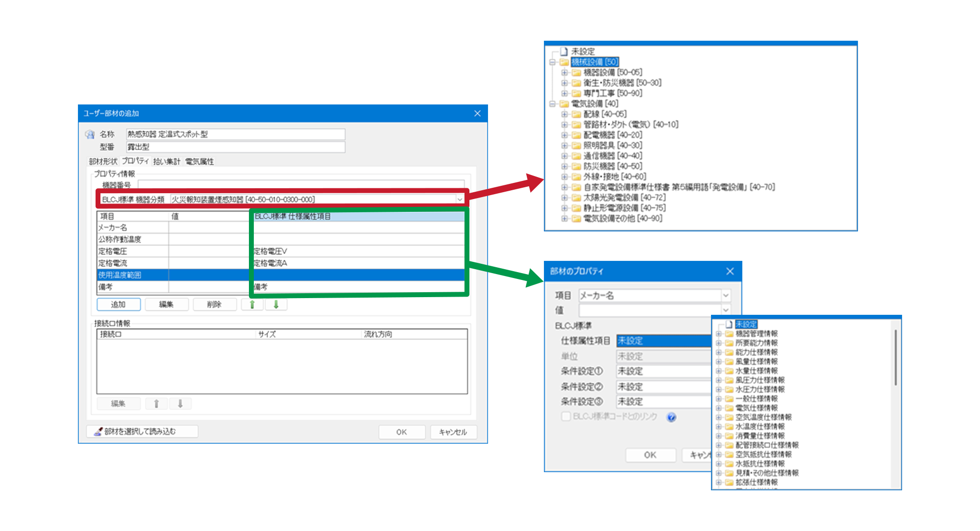
Task: Click the up arrow under 接続口情報
Action: click(x=157, y=404)
